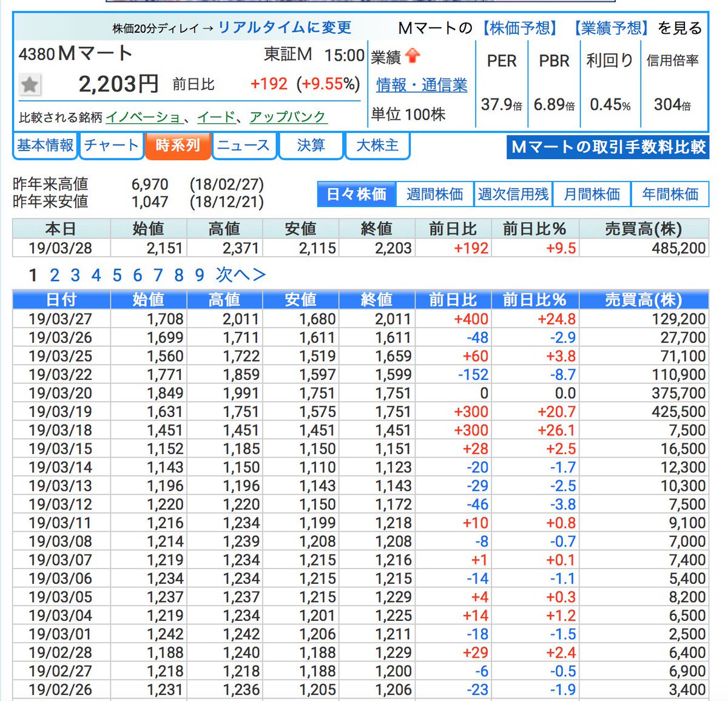Click 昨年来安値 value 1,047
Viewport: 728px width, 701px height.
pos(150,202)
